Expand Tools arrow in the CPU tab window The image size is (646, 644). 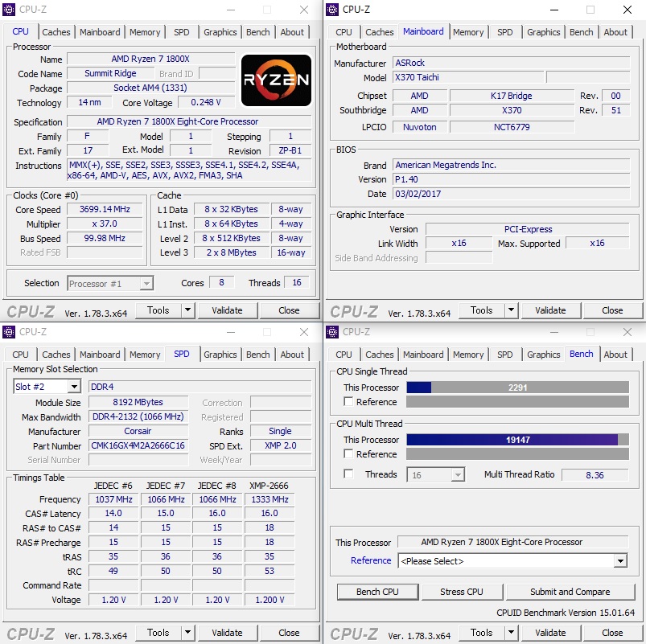pos(188,310)
